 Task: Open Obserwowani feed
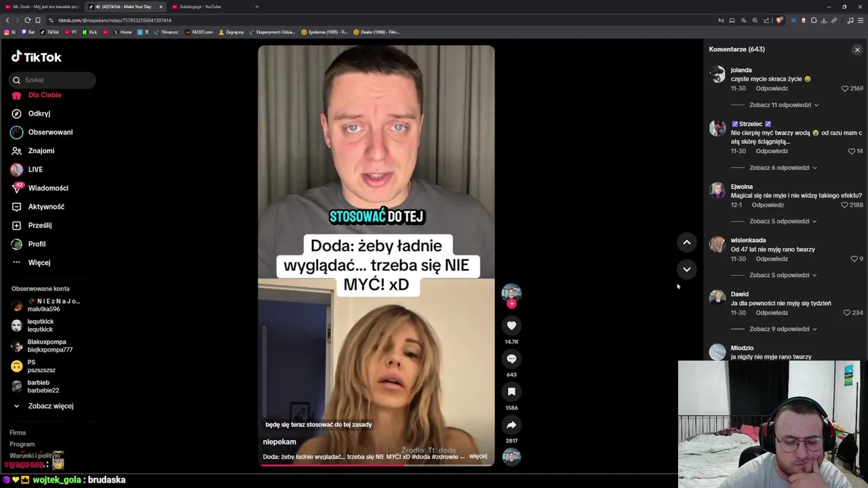(42, 132)
